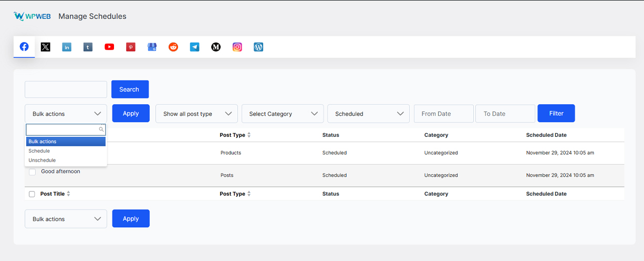Open the Reddit icon tab
This screenshot has width=644, height=261.
point(173,47)
